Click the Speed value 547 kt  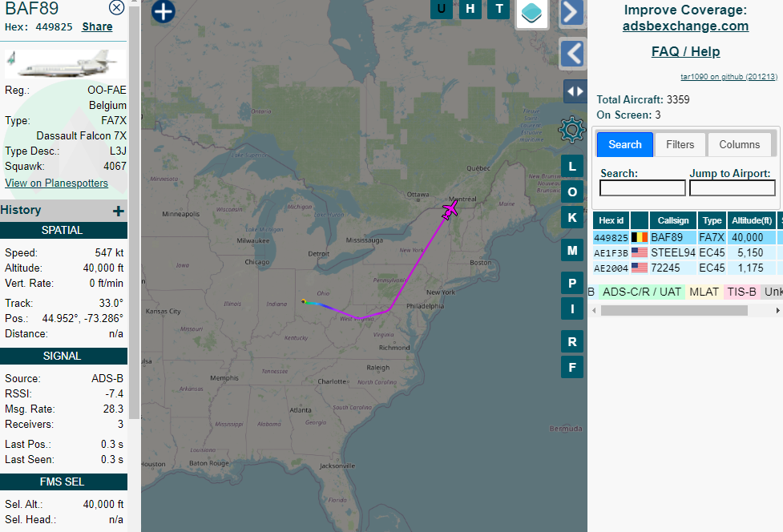point(109,252)
